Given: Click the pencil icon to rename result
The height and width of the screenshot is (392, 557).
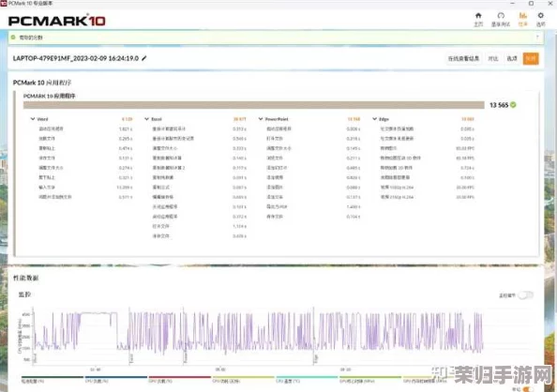Looking at the screenshot, I should click(x=143, y=58).
